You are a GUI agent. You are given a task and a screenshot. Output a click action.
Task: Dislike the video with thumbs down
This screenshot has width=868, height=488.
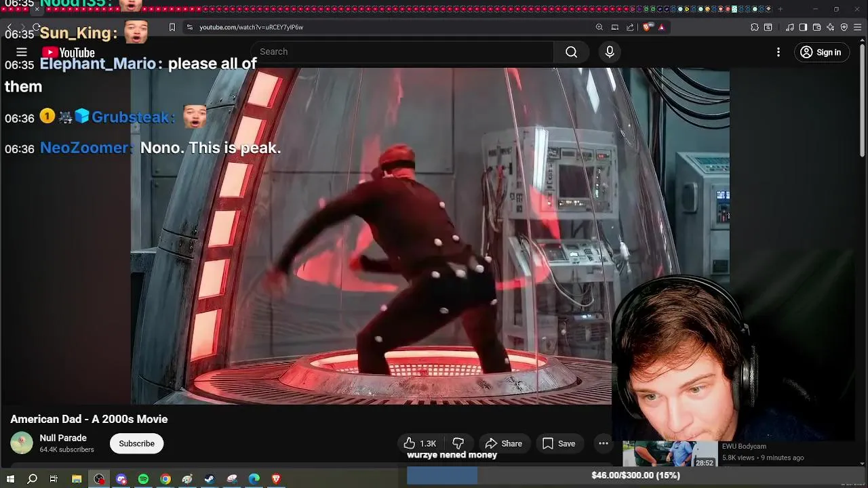click(x=458, y=444)
